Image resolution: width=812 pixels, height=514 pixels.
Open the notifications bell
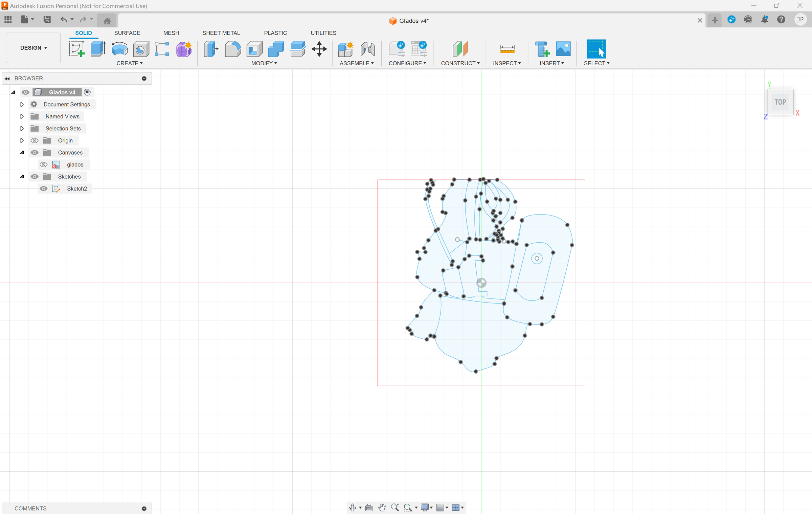(x=765, y=20)
